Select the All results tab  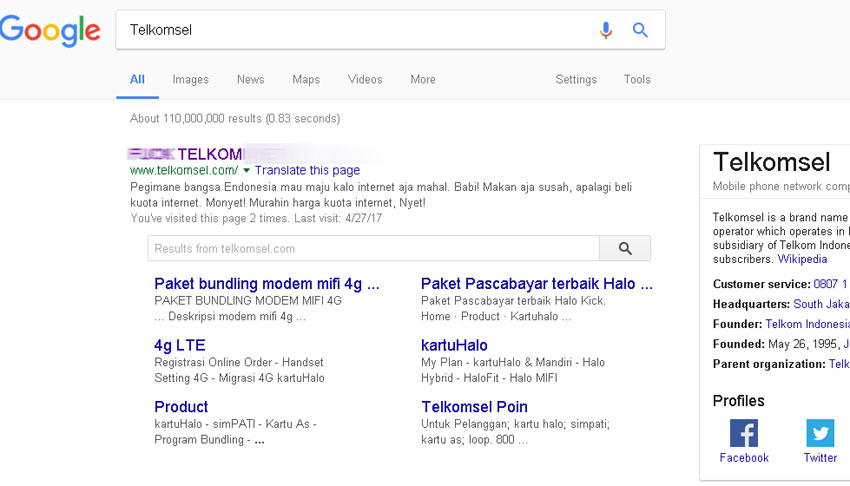pos(137,80)
